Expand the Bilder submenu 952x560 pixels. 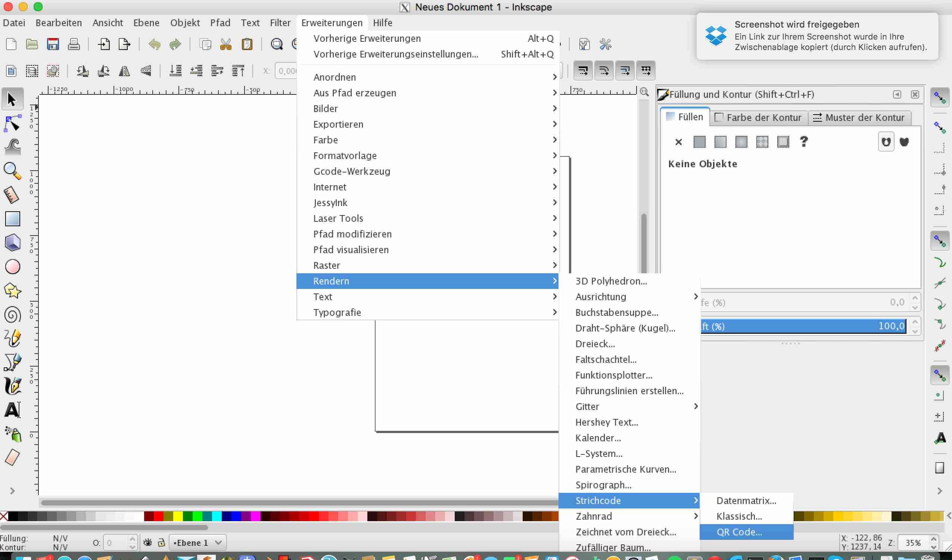[x=427, y=108]
